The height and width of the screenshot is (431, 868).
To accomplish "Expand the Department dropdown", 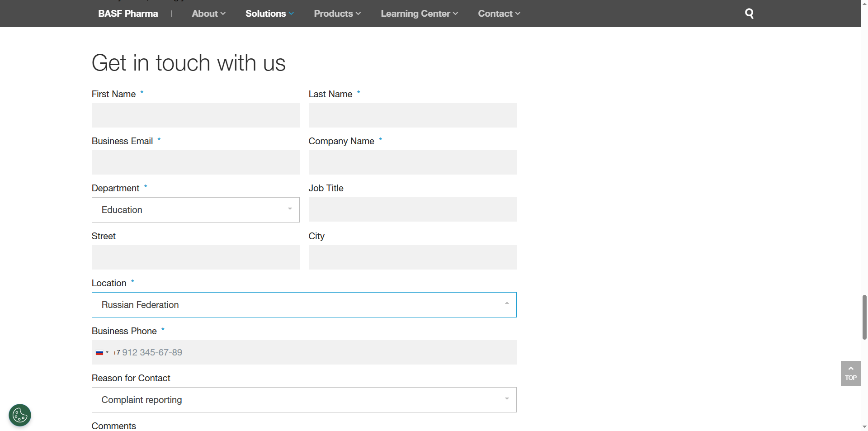I will point(195,210).
